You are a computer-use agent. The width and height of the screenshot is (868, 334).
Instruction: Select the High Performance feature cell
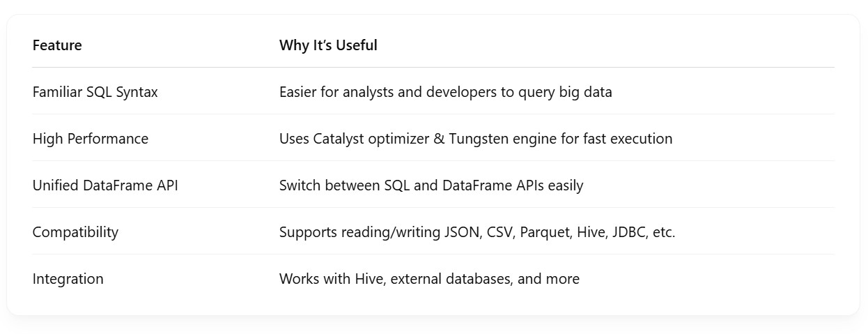coord(91,139)
